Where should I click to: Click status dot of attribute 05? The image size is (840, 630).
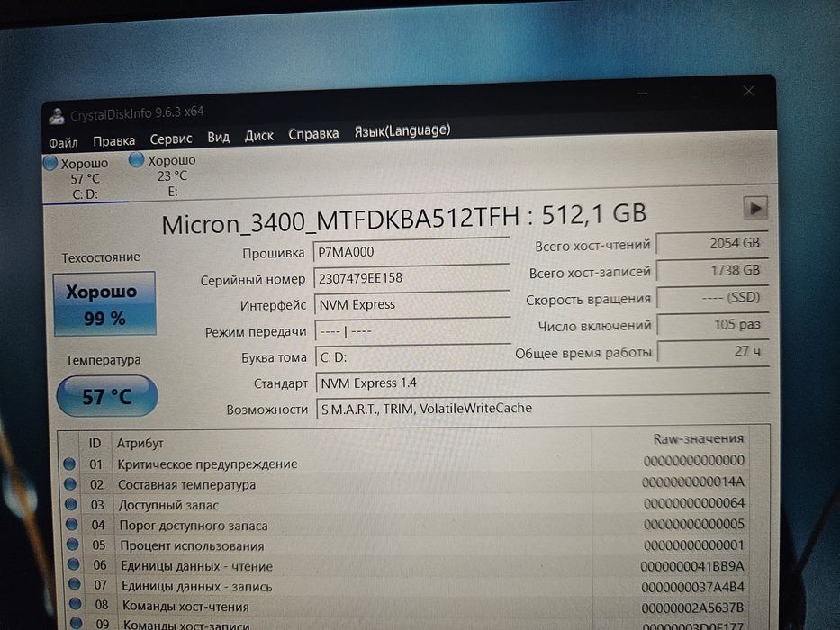pyautogui.click(x=72, y=544)
